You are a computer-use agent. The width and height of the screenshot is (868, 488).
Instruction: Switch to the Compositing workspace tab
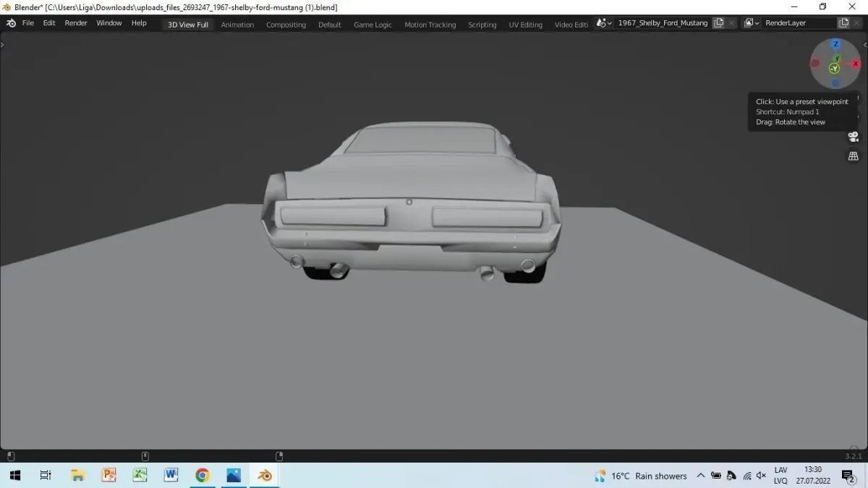pyautogui.click(x=286, y=25)
